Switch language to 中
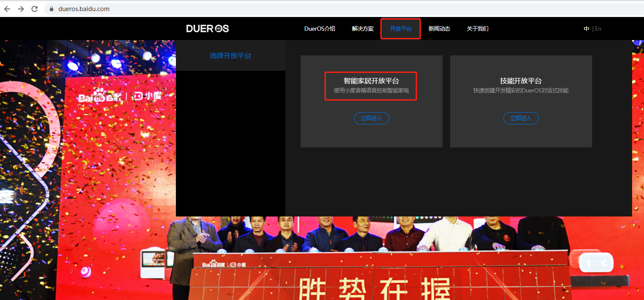 pyautogui.click(x=586, y=29)
